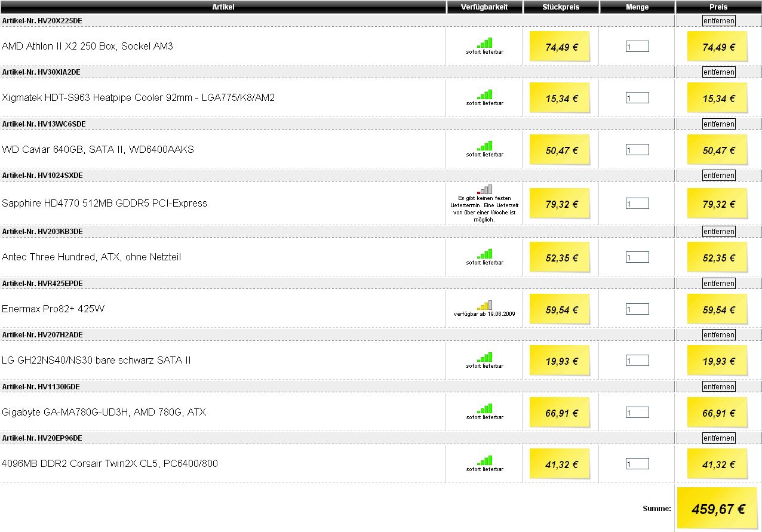Focus quantity field for Xigmatek HDT-S963 cooler
The image size is (762, 532).
(637, 98)
